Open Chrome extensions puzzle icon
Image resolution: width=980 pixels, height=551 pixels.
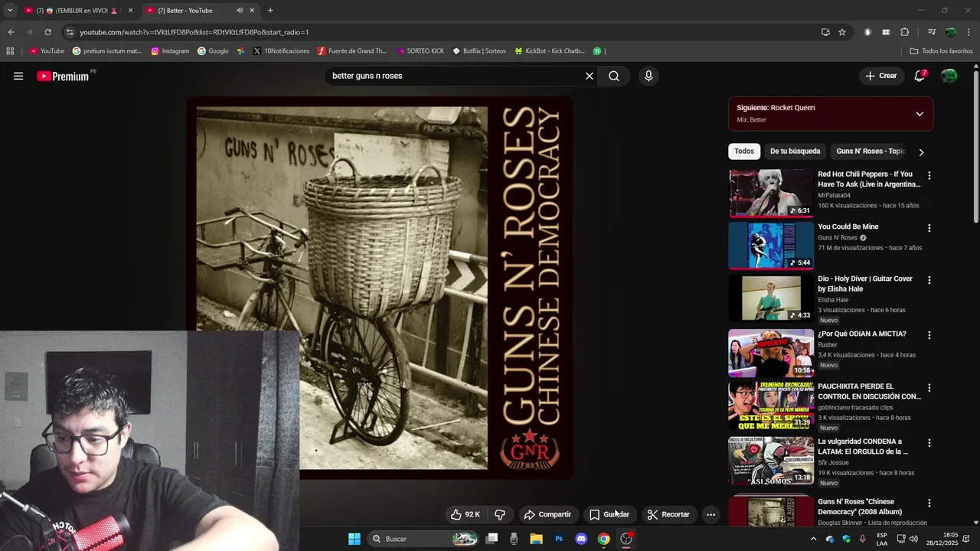point(904,32)
